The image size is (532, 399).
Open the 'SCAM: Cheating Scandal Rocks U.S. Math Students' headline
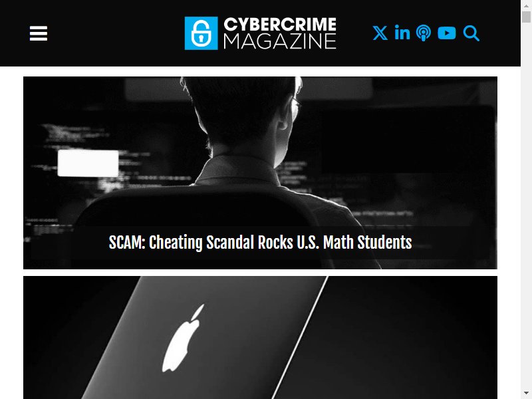[x=260, y=242]
